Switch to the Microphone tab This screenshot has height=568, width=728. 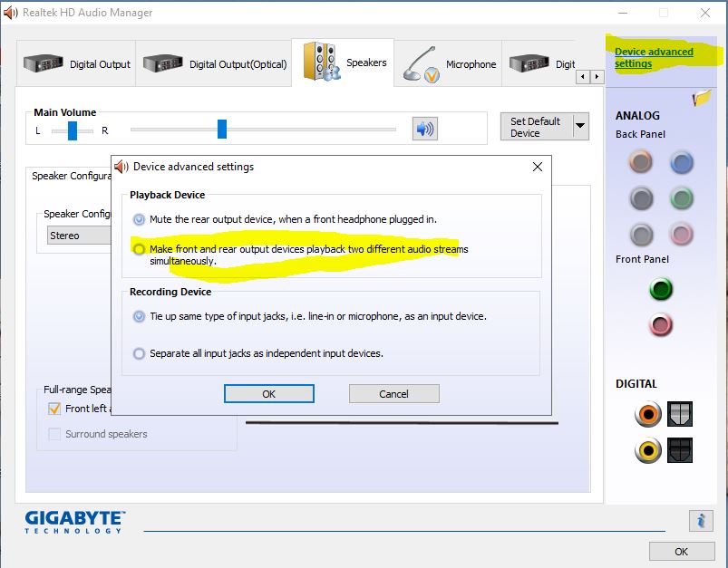450,64
